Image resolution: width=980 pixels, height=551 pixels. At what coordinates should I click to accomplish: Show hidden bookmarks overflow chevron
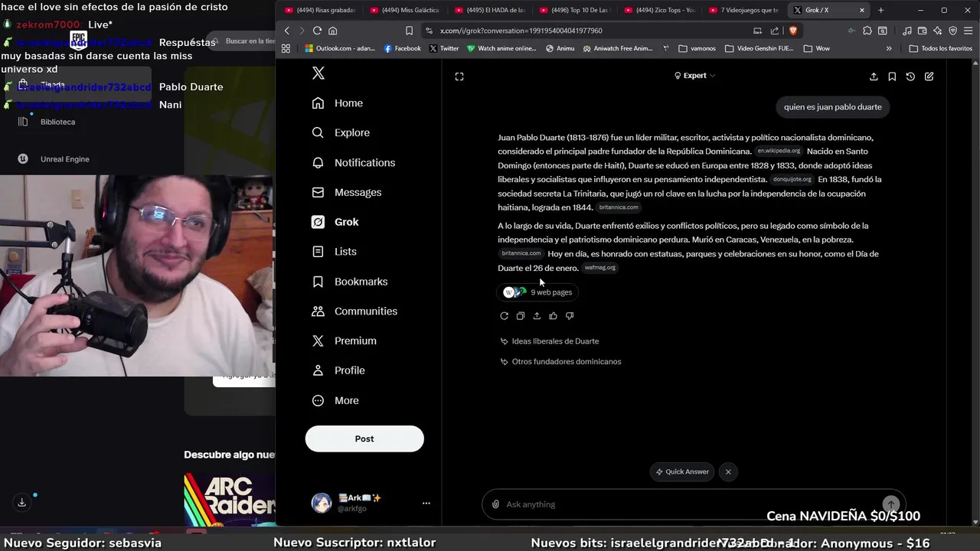889,48
